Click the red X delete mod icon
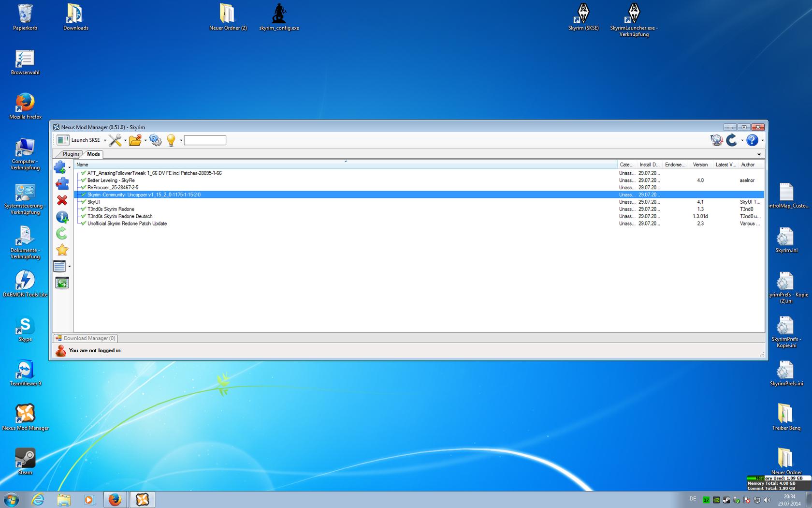812x508 pixels. click(62, 200)
